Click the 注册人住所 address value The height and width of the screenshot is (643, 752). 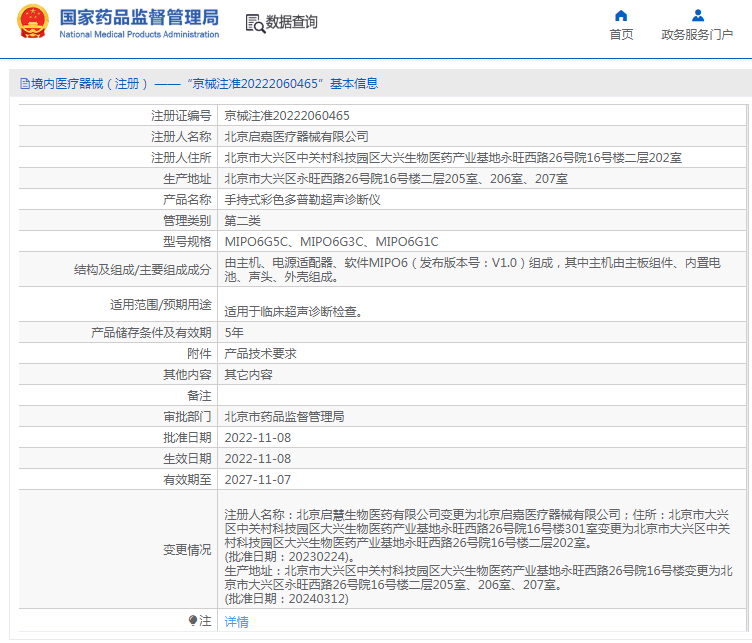pos(453,158)
